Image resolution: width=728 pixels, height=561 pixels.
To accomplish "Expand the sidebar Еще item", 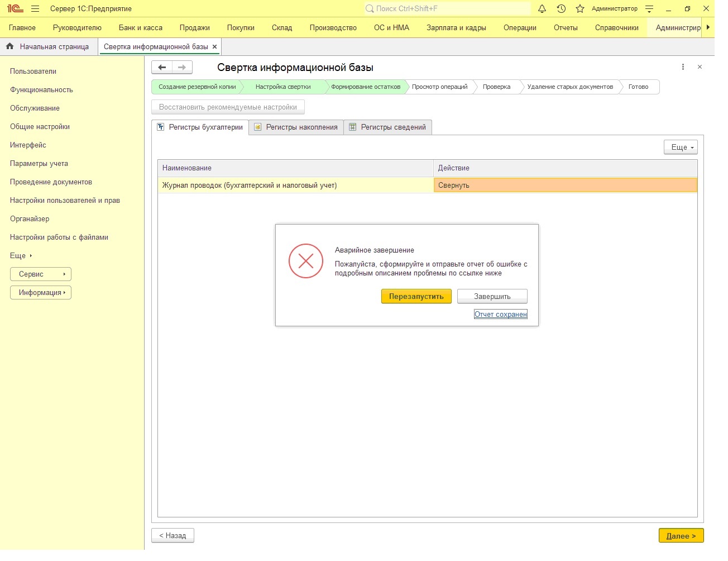I will click(21, 256).
